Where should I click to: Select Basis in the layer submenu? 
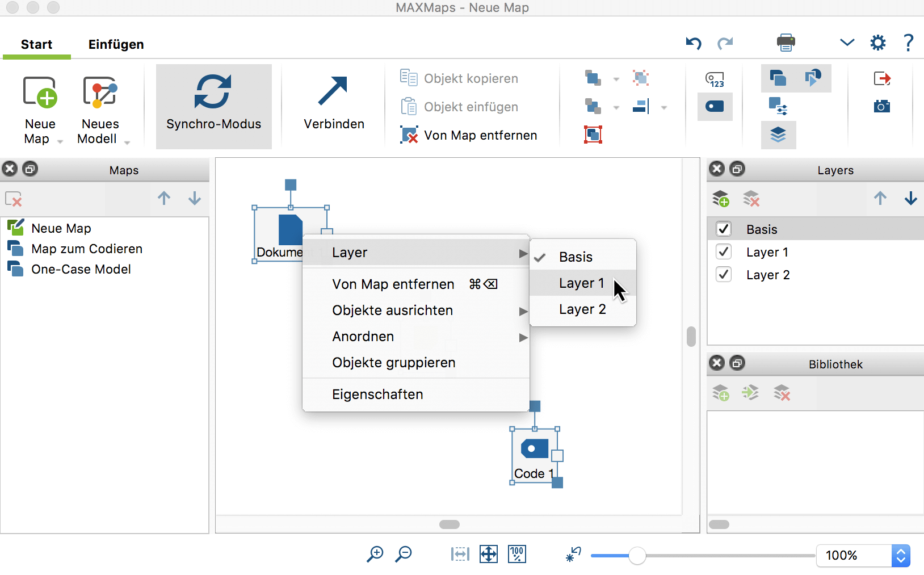click(x=583, y=257)
